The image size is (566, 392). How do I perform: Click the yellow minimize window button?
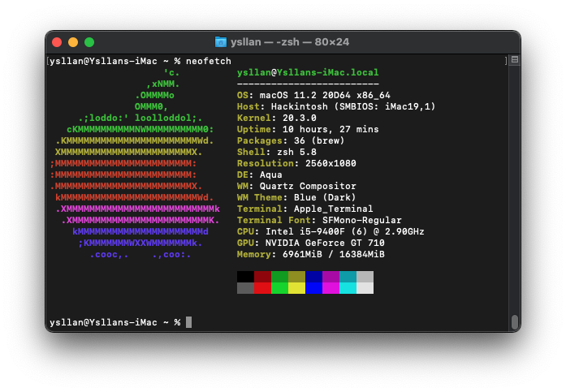pos(73,42)
